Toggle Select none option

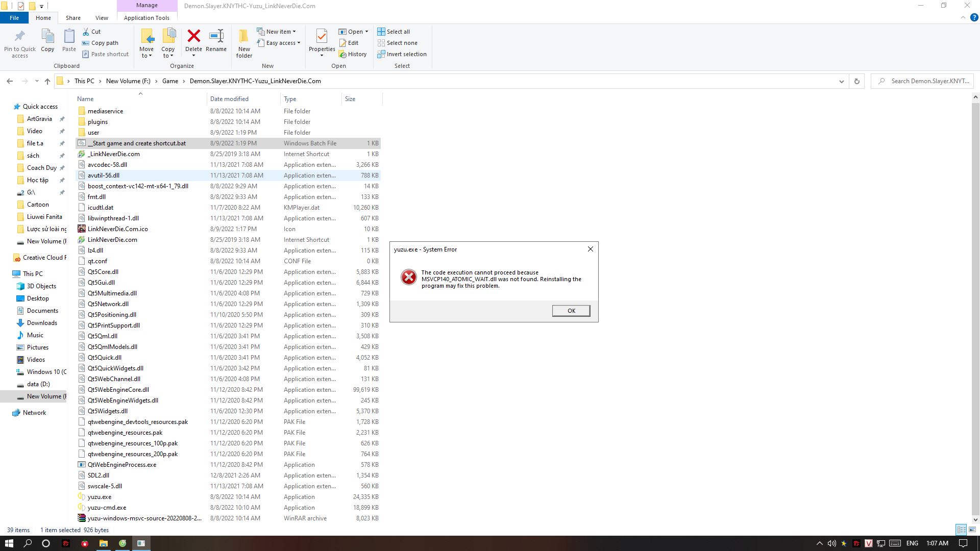[399, 42]
